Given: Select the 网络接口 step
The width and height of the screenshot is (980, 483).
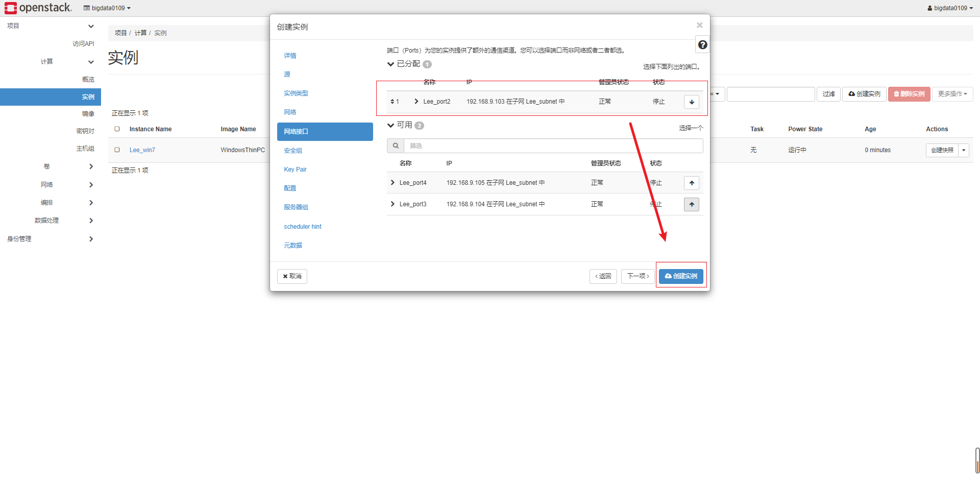Looking at the screenshot, I should (x=325, y=132).
